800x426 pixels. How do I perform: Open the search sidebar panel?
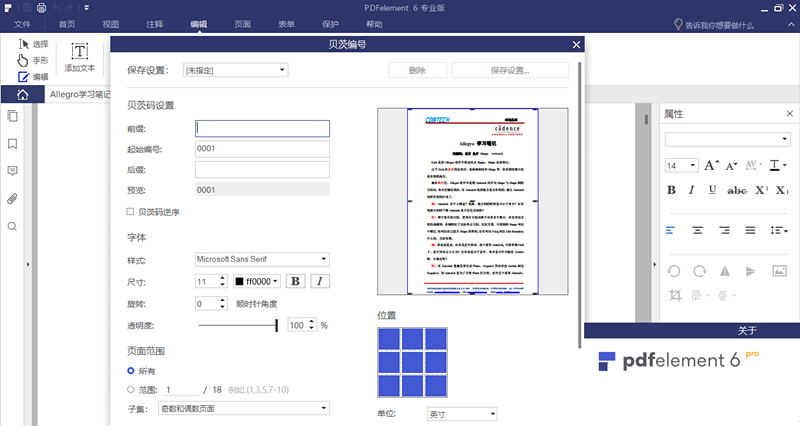(12, 227)
